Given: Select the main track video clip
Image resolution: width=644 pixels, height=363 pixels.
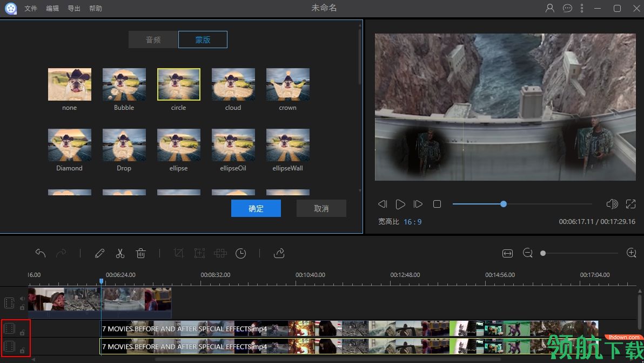Looking at the screenshot, I should click(100, 302).
